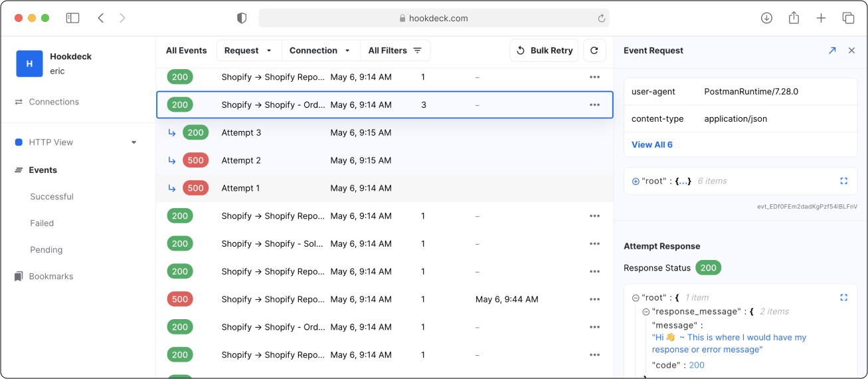This screenshot has width=868, height=379.
Task: Click the Attempt 1 arrow icon
Action: [x=172, y=188]
